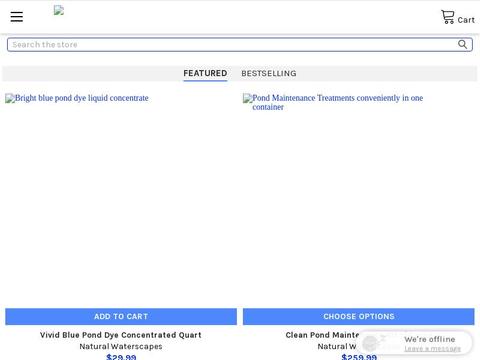Click the chat bubble icon in widget
The width and height of the screenshot is (480, 360).
click(370, 343)
